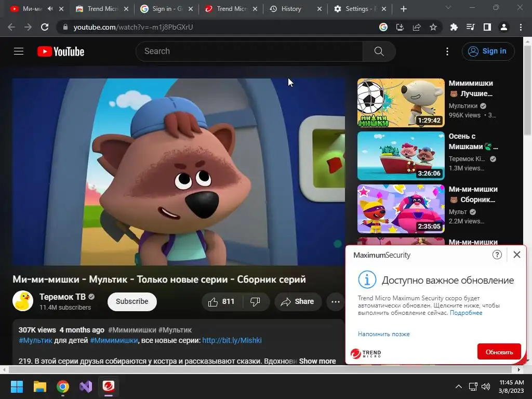Open the 1:29:42 Мимимишки Лучшие video thumbnail
Viewport: 532px width, 399px height.
[401, 103]
